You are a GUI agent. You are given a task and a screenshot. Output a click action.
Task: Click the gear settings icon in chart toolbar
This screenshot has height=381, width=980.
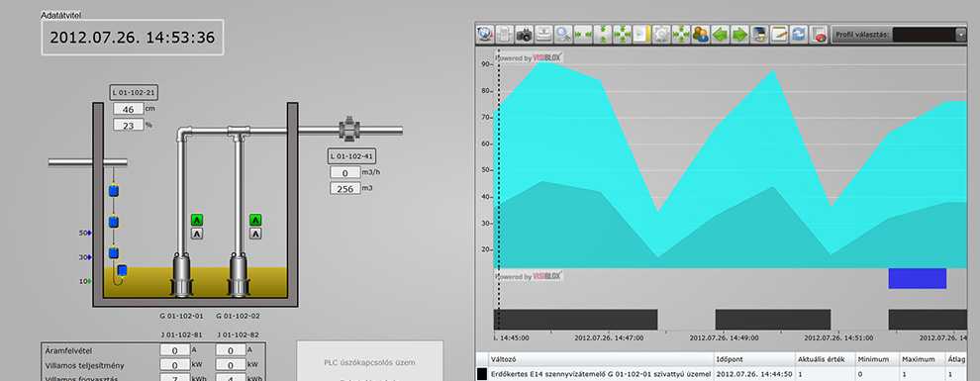click(x=661, y=35)
